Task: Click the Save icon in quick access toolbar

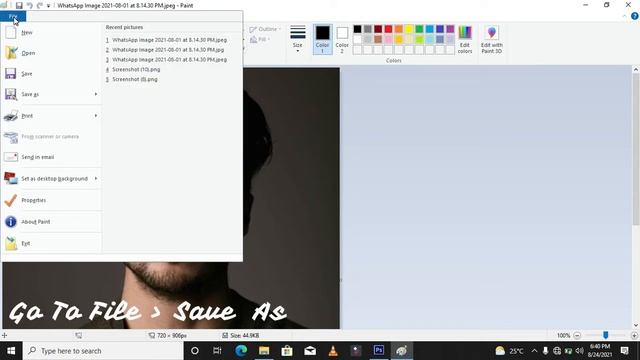Action: [x=19, y=5]
